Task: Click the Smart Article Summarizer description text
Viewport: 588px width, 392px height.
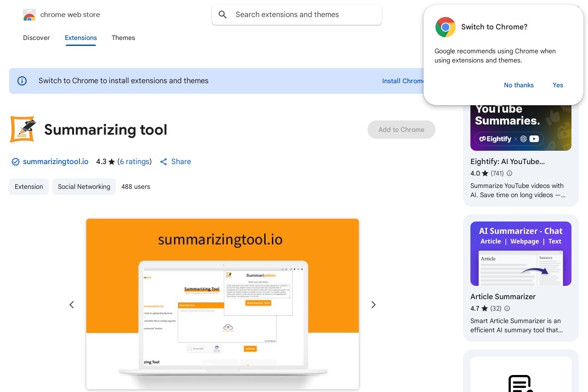Action: click(x=516, y=325)
